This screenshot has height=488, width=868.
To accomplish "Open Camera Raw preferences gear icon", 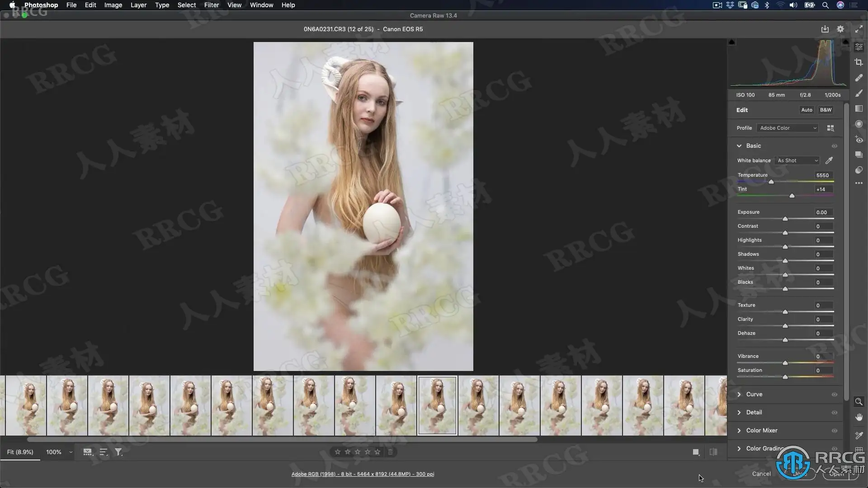I will point(840,29).
